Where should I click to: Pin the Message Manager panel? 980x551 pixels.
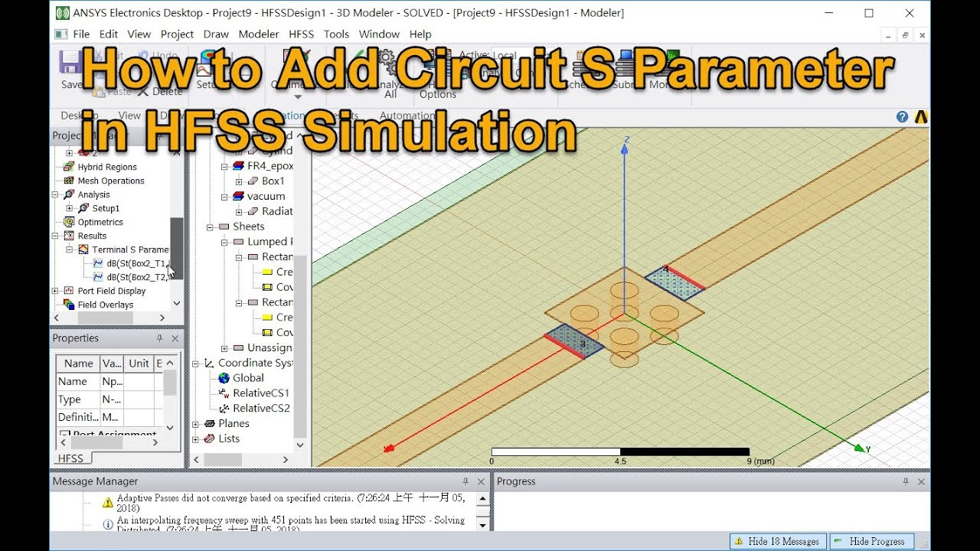click(x=465, y=481)
